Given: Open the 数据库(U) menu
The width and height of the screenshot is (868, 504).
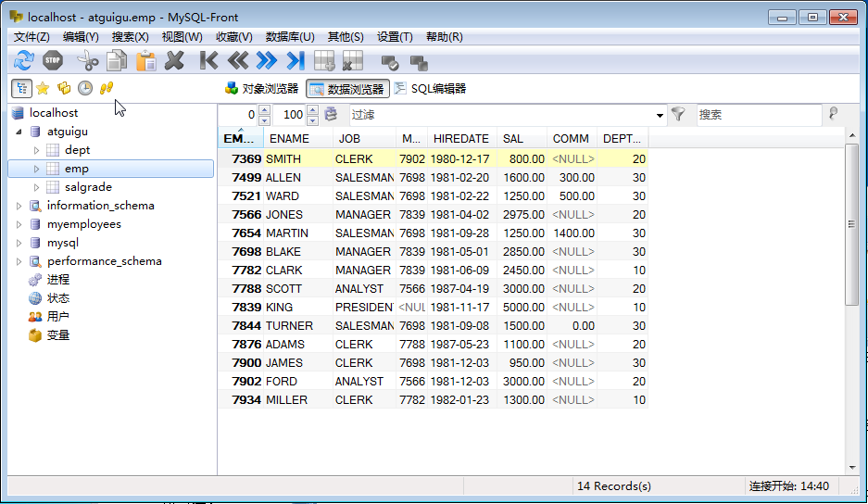Looking at the screenshot, I should [x=290, y=37].
